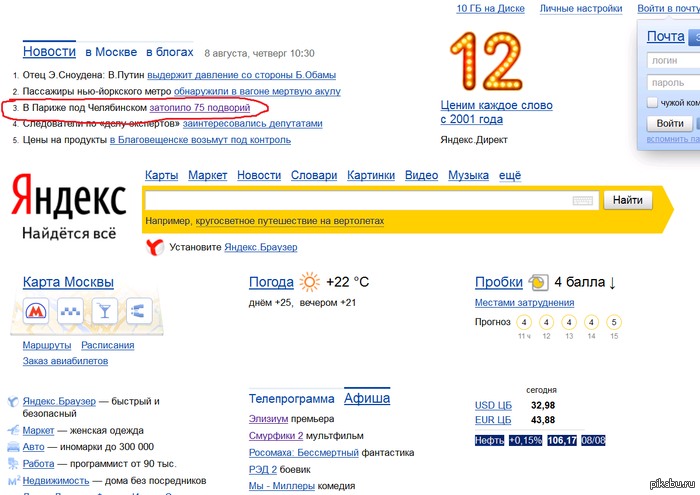Select the Афиша tab
Image resolution: width=700 pixels, height=495 pixels.
click(367, 398)
